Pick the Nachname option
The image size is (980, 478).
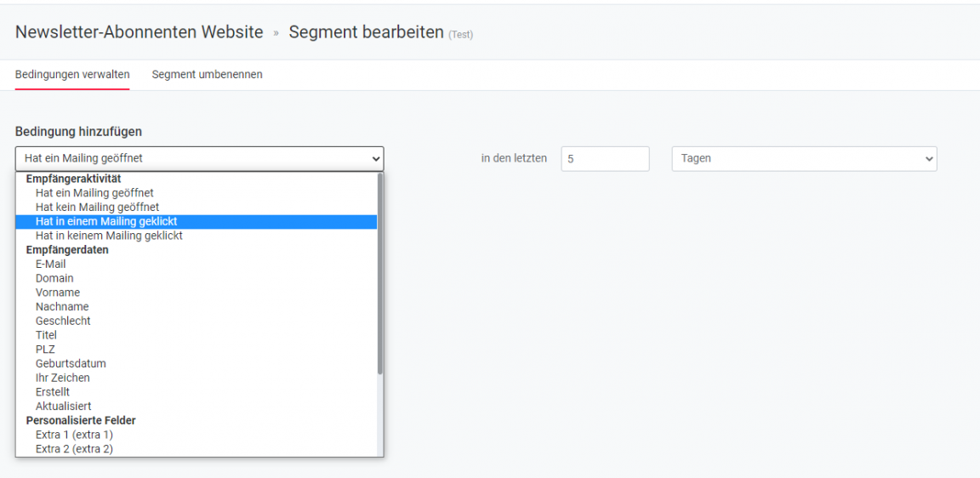click(62, 307)
